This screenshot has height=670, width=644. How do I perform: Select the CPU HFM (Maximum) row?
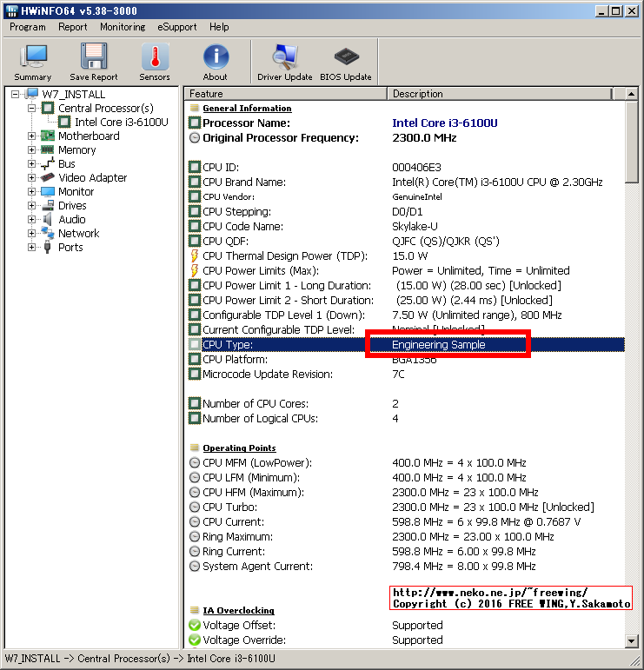pos(407,492)
